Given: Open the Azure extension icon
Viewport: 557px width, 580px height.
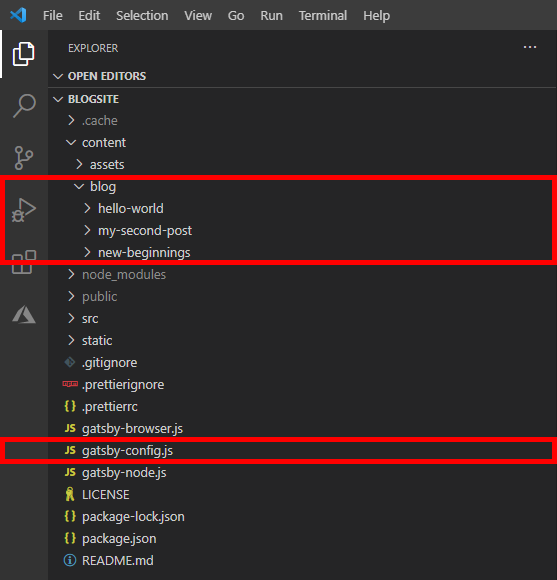Looking at the screenshot, I should point(24,314).
